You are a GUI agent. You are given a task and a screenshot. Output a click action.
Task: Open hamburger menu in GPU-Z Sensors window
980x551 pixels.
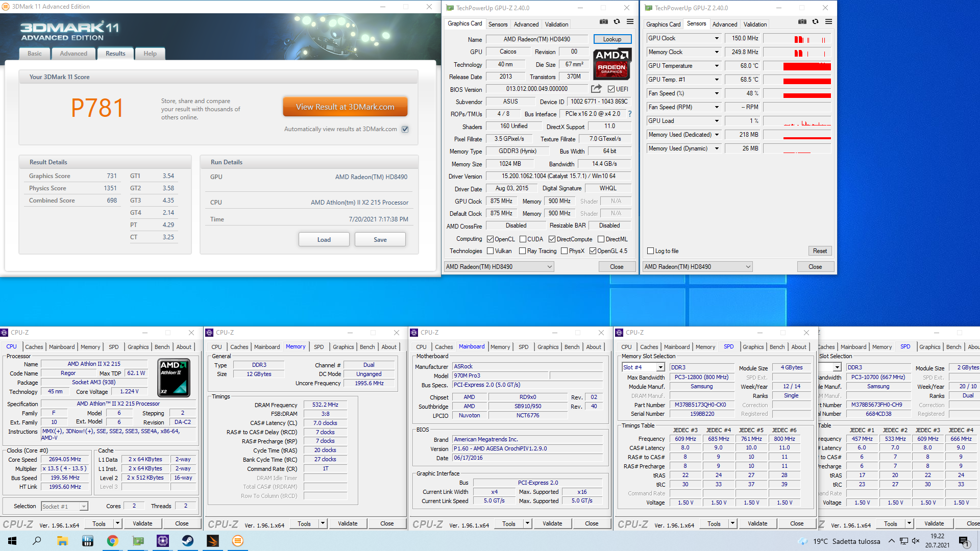[828, 22]
